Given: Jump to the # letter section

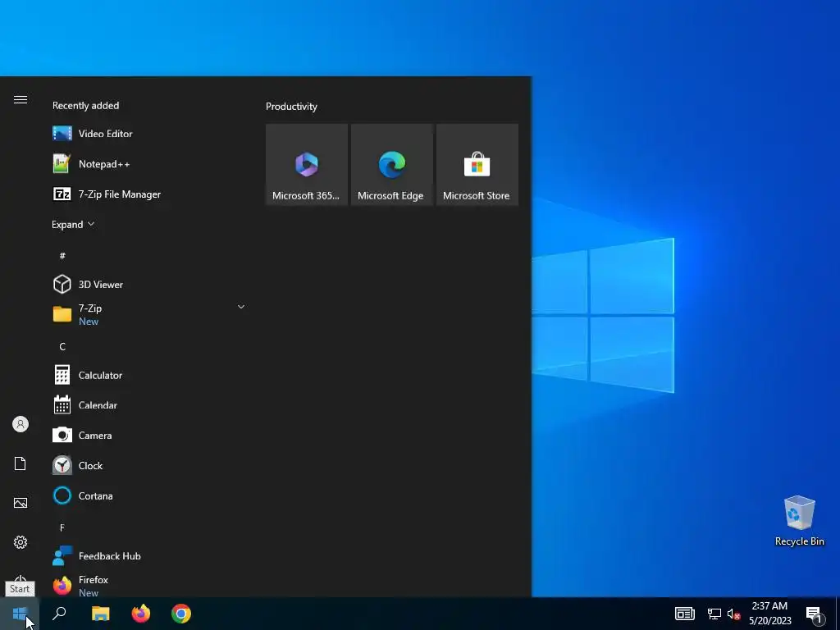Looking at the screenshot, I should 62,256.
